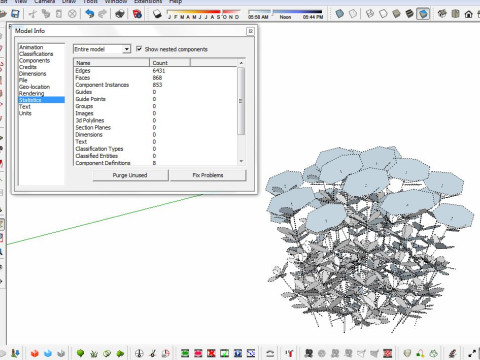Click the Paste clipboard icon
Screen dimensions: 480x360
coord(59,14)
